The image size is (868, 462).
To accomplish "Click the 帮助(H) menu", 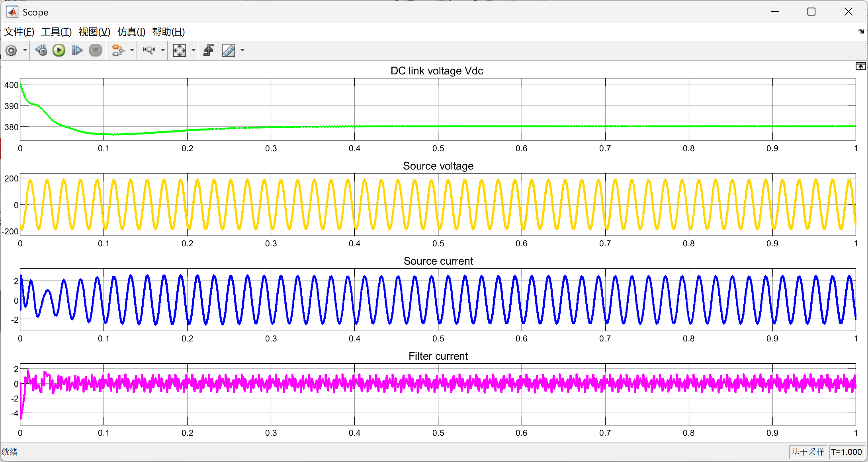I will 168,32.
